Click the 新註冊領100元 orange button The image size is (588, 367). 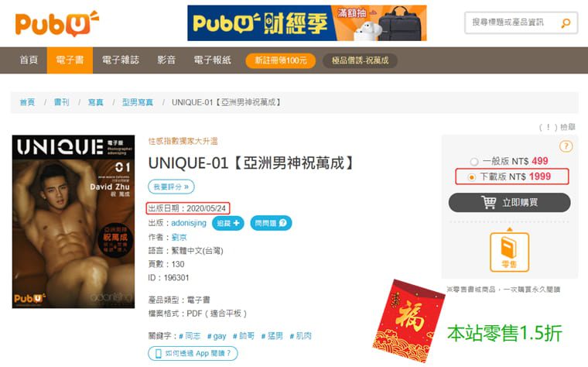click(x=281, y=60)
